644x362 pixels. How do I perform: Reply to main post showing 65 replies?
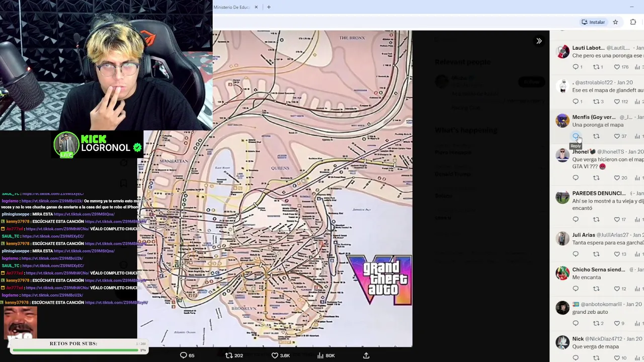187,355
